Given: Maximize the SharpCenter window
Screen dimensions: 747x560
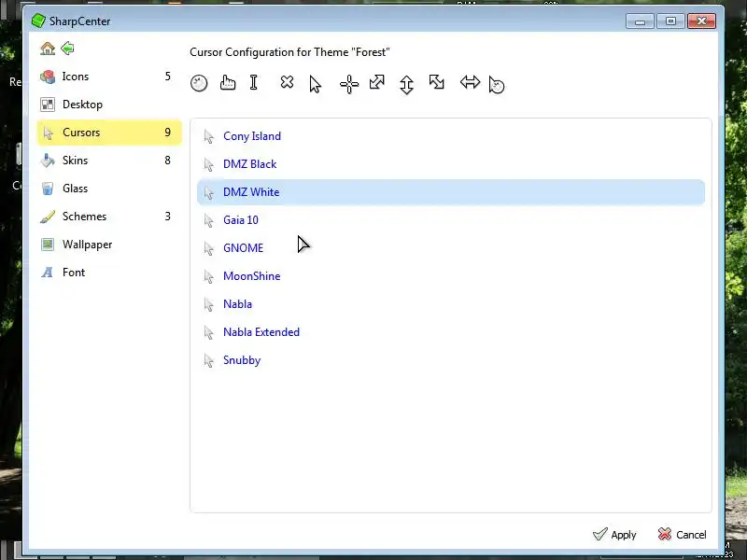Looking at the screenshot, I should [670, 21].
